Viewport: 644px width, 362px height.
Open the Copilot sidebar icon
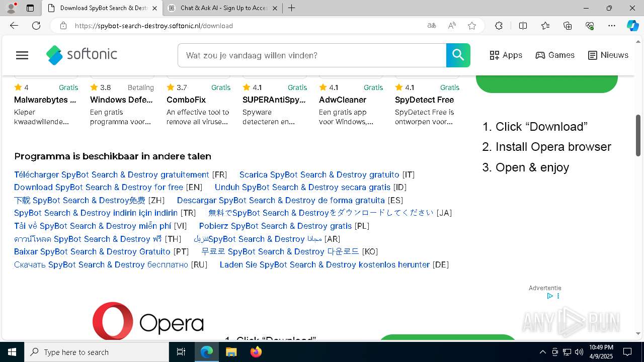tap(633, 26)
